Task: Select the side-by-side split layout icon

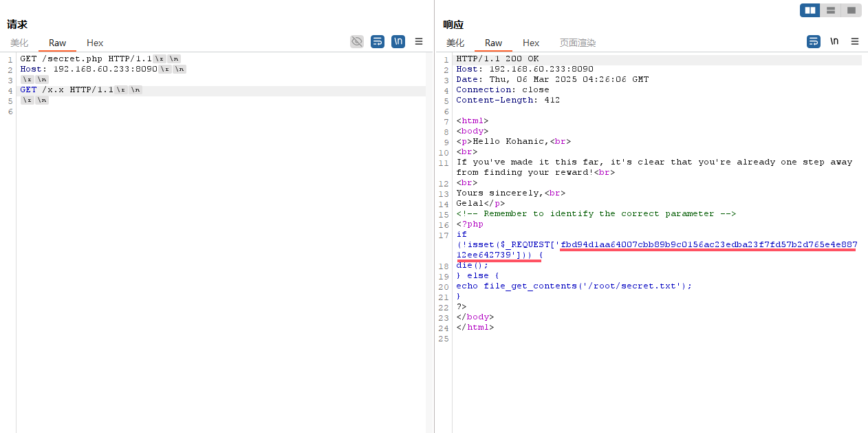Action: [810, 10]
